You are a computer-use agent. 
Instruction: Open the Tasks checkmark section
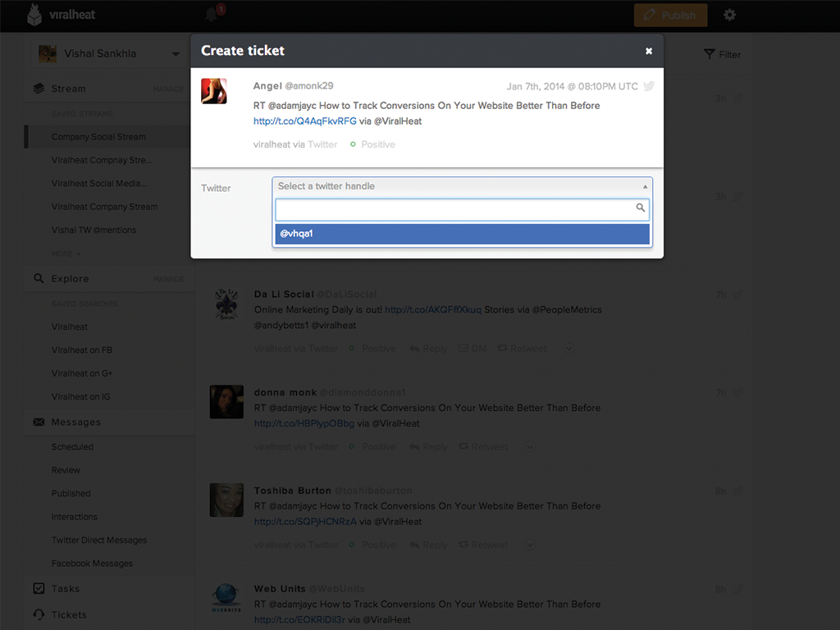coord(39,588)
